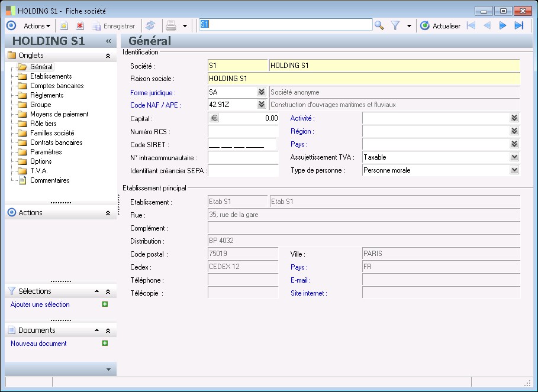Click the new record icon in toolbar
Viewport: 538px width, 392px height.
click(x=64, y=26)
